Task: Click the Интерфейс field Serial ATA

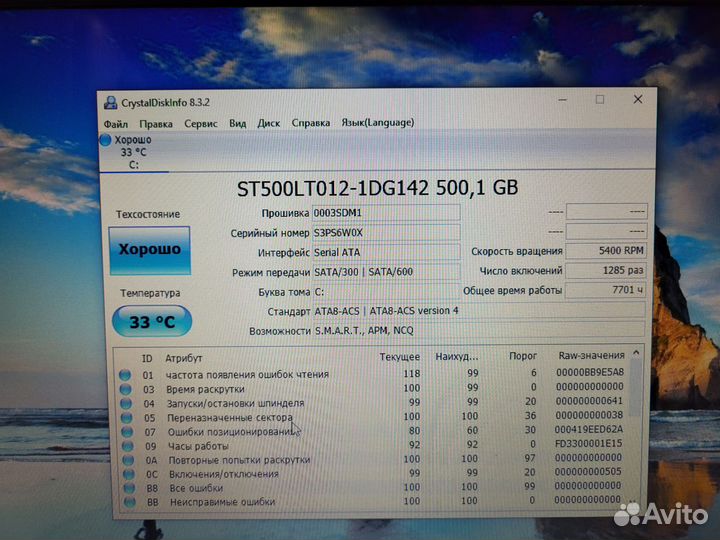Action: tap(386, 253)
